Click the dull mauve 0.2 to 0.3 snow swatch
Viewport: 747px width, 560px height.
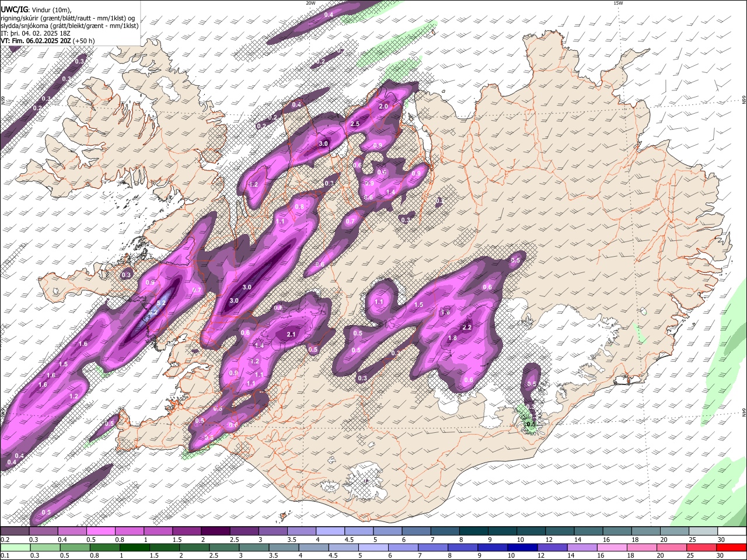15,531
